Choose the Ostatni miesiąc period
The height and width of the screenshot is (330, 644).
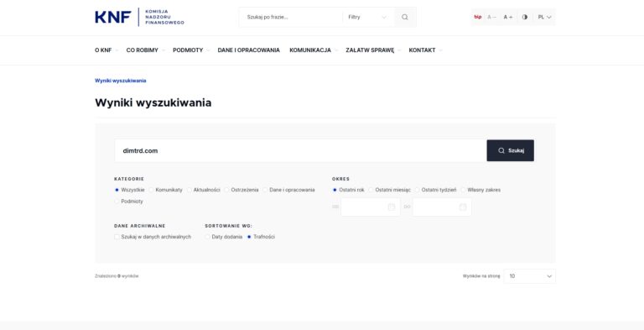pos(371,190)
